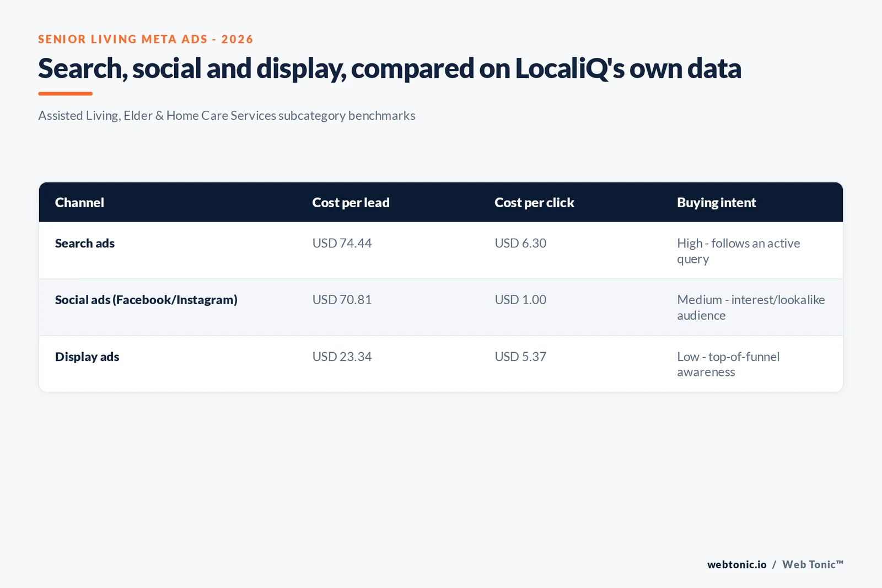This screenshot has width=882, height=588.
Task: Click the 'USD 6.30' cost per click value
Action: [520, 243]
